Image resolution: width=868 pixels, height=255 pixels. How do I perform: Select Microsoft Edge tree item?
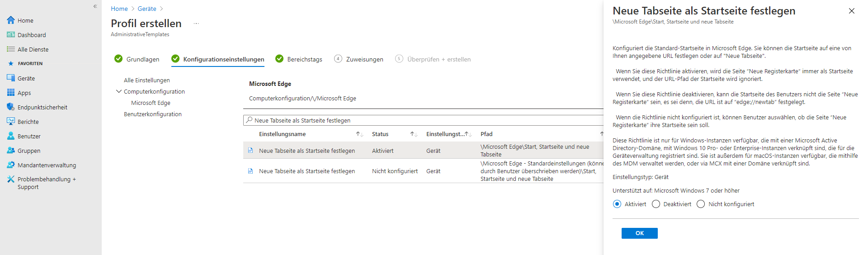click(x=151, y=103)
